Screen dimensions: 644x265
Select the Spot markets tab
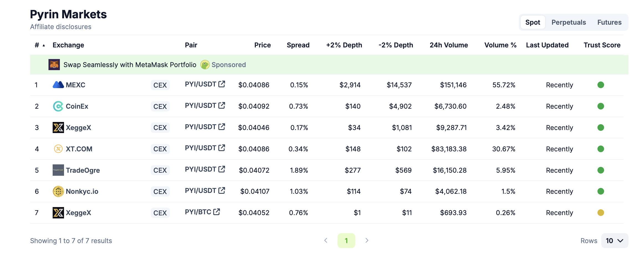coord(532,22)
